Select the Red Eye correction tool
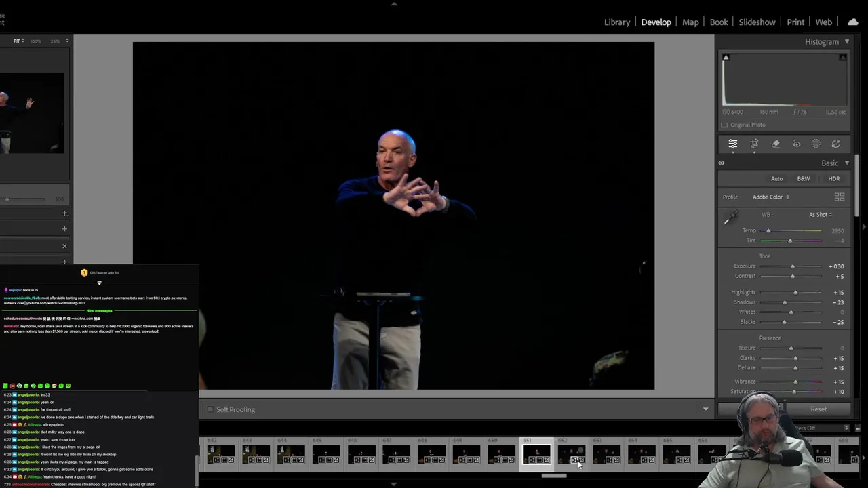Image resolution: width=868 pixels, height=488 pixels. click(797, 144)
